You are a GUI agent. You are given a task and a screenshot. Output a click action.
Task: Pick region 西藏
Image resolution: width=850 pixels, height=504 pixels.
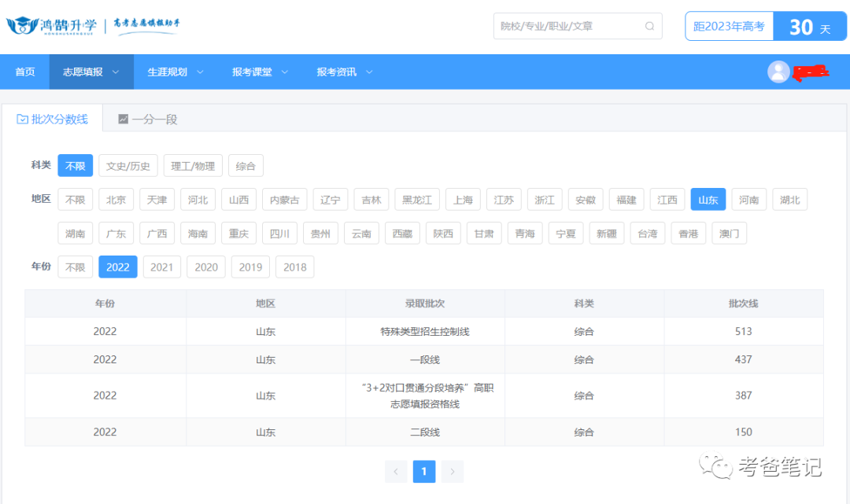pyautogui.click(x=402, y=234)
